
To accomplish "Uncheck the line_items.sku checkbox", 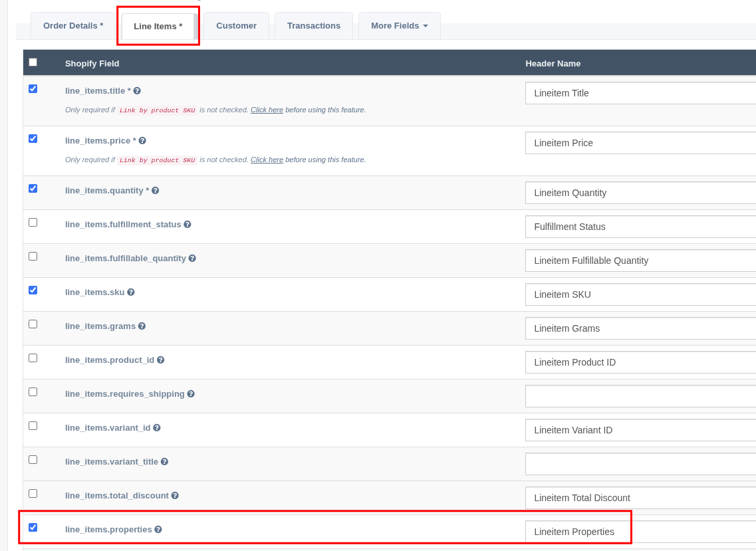I will tap(33, 290).
